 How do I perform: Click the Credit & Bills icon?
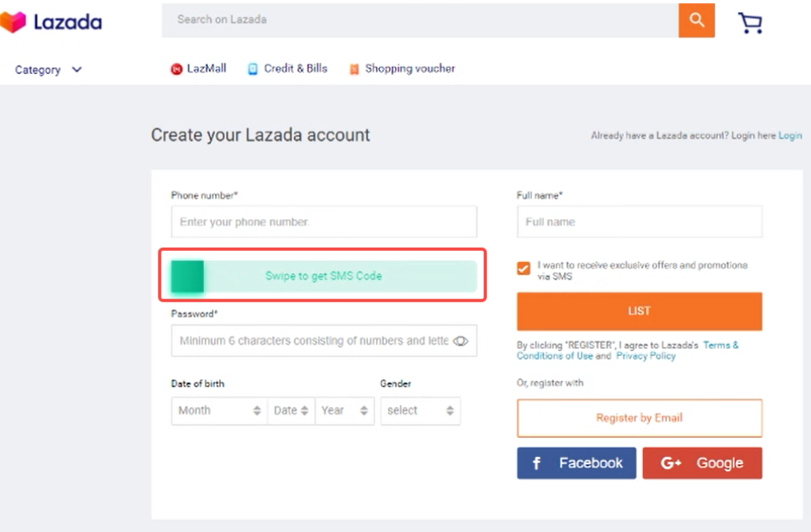253,69
